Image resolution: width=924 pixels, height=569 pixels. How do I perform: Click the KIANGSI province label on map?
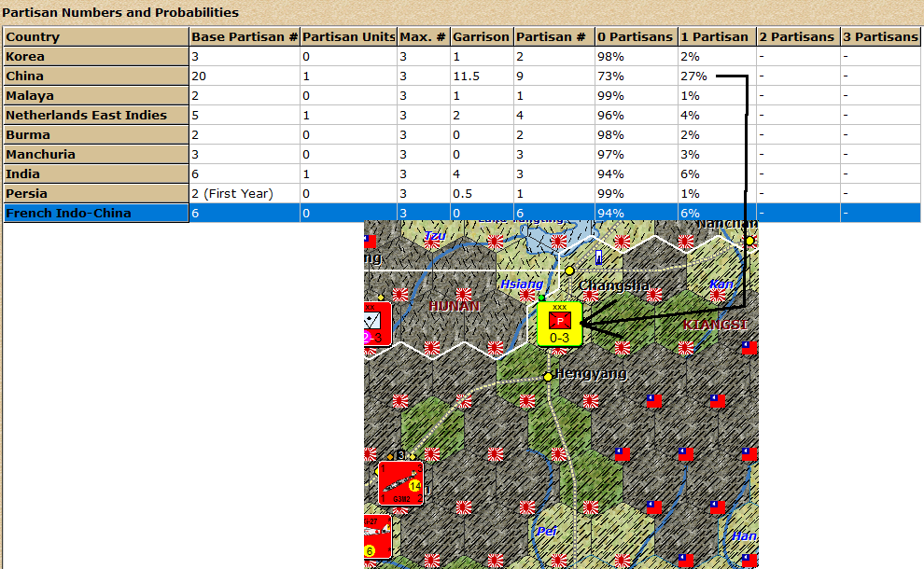click(715, 325)
